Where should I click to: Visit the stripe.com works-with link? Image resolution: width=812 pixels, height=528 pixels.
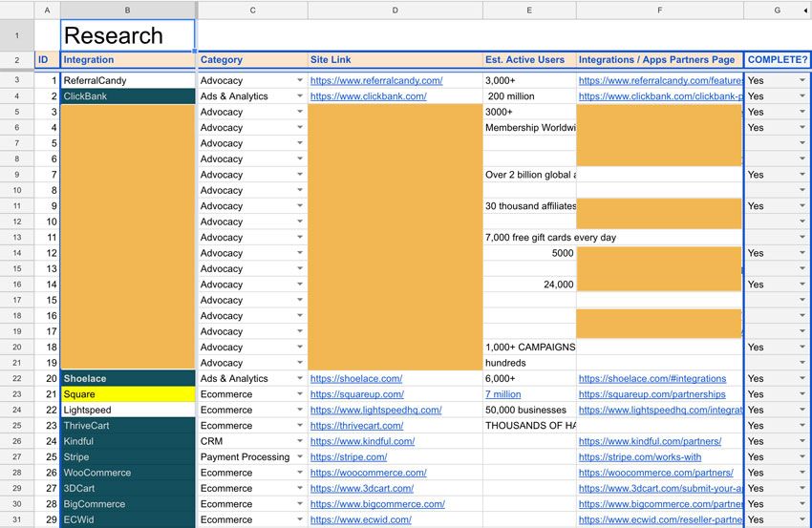[640, 456]
